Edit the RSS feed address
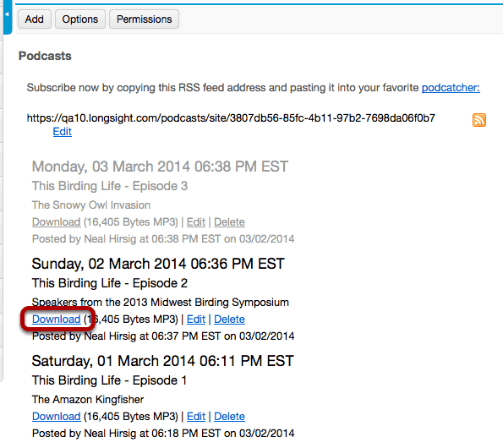The height and width of the screenshot is (448, 503). point(63,132)
